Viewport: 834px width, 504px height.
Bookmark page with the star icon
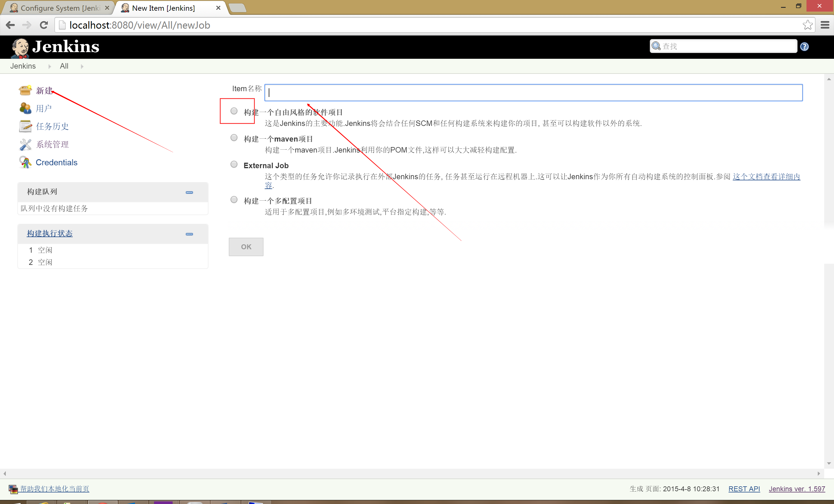click(x=808, y=25)
